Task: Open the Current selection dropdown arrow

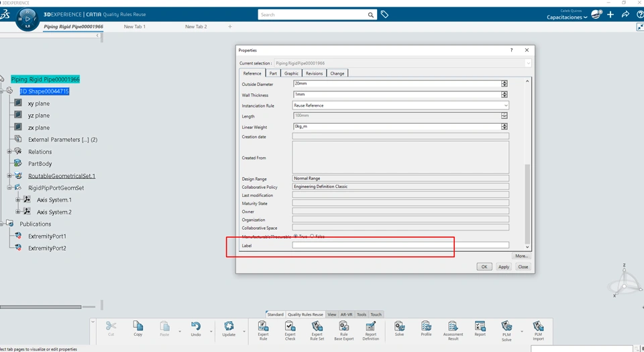Action: point(528,63)
